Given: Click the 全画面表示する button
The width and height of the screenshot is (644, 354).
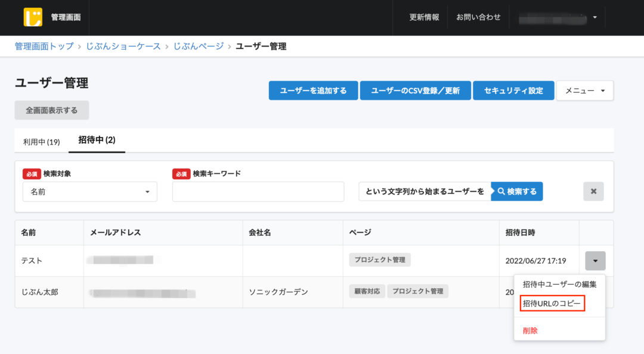Looking at the screenshot, I should coord(51,110).
